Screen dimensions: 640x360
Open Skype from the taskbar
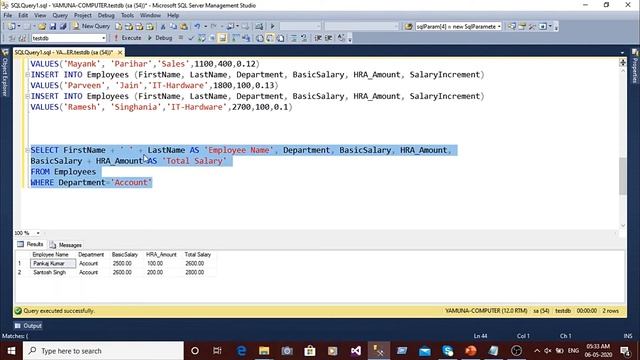pyautogui.click(x=448, y=351)
